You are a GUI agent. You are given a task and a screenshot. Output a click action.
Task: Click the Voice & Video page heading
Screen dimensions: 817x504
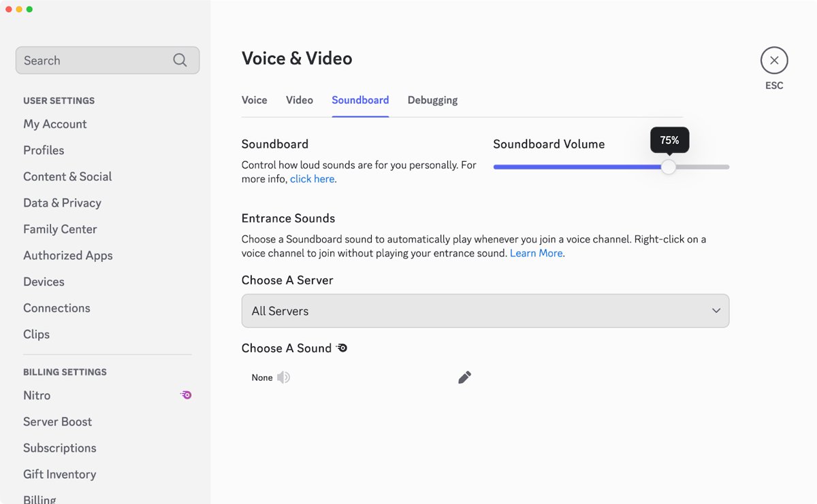pyautogui.click(x=297, y=58)
